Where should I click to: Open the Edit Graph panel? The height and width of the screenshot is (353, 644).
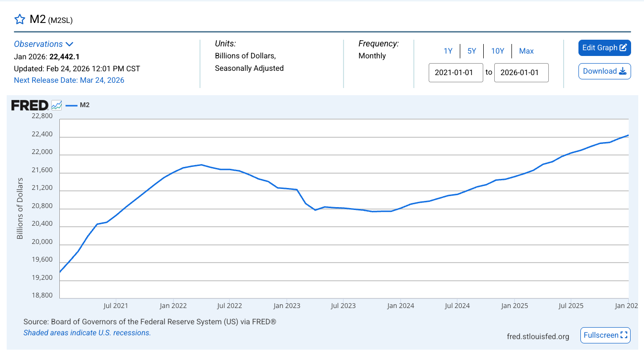[604, 48]
